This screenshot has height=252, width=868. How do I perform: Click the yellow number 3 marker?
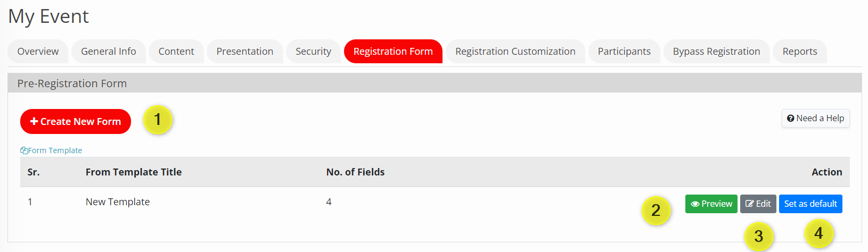pos(759,236)
